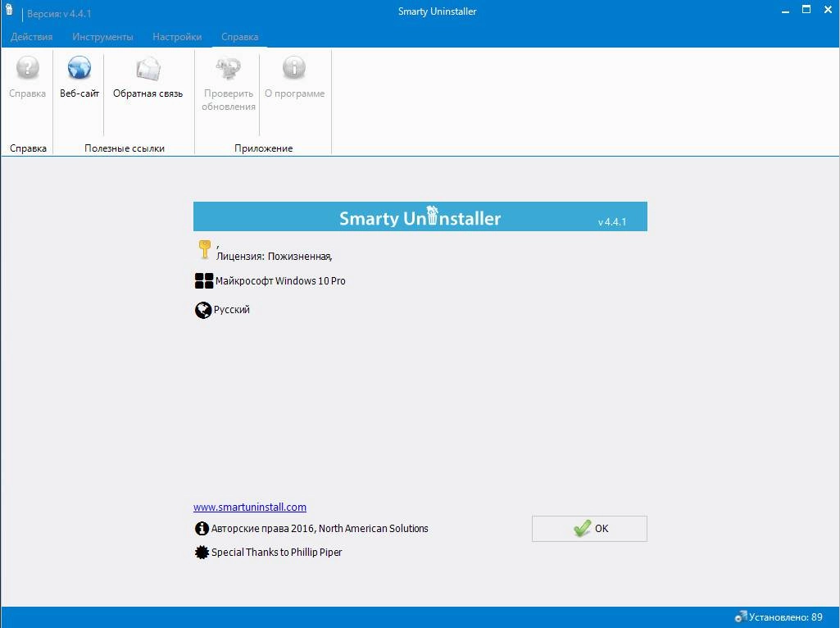
Task: Click the Версия: v4.4.1 title text
Action: coord(59,14)
